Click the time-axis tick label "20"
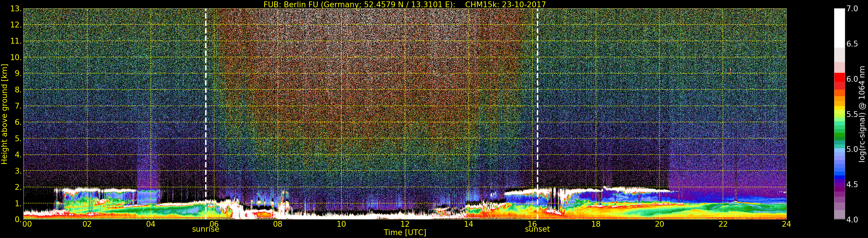 point(659,224)
